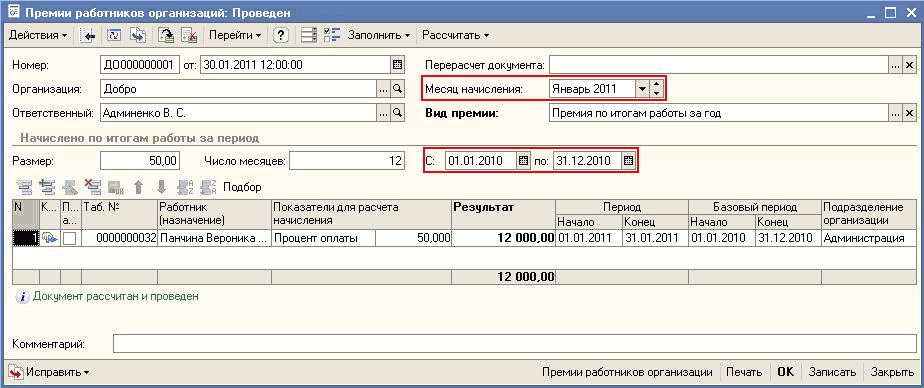
Task: Click the Месяц начисления month stepper
Action: (656, 90)
